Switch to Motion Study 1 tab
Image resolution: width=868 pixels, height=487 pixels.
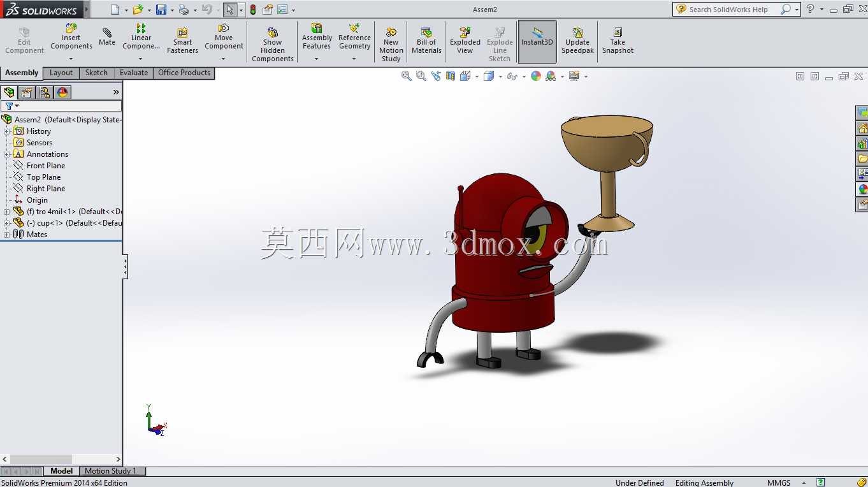[112, 471]
